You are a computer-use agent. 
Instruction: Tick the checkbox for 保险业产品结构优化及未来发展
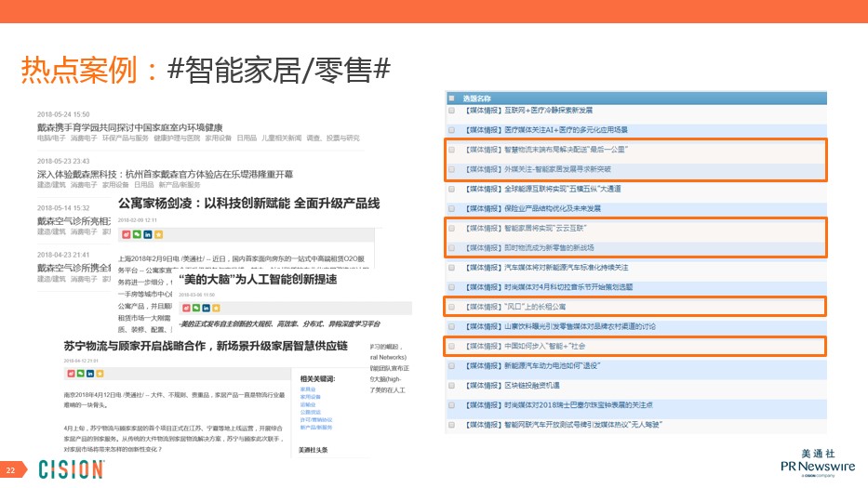tap(452, 208)
